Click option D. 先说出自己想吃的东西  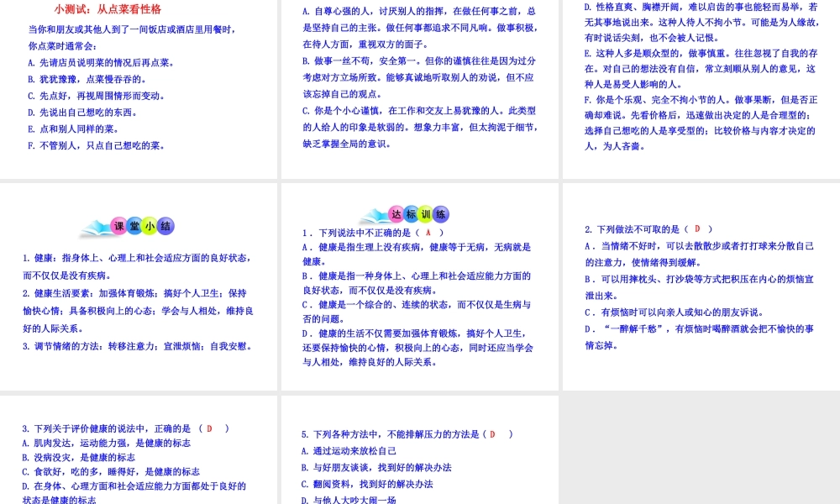83,113
